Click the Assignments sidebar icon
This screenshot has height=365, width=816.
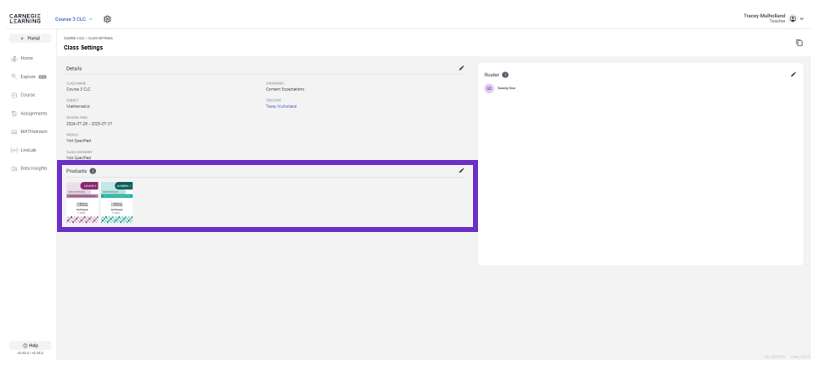pyautogui.click(x=14, y=114)
